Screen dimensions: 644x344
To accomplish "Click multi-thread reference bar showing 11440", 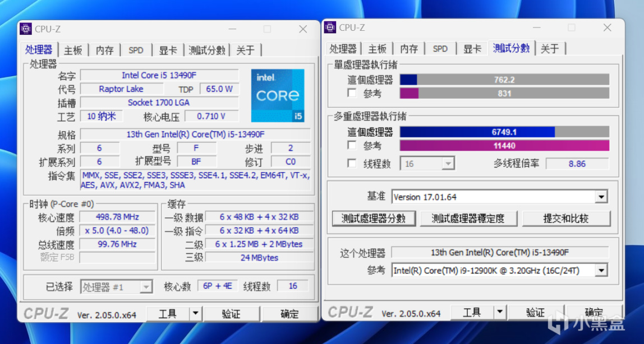I will (x=504, y=145).
